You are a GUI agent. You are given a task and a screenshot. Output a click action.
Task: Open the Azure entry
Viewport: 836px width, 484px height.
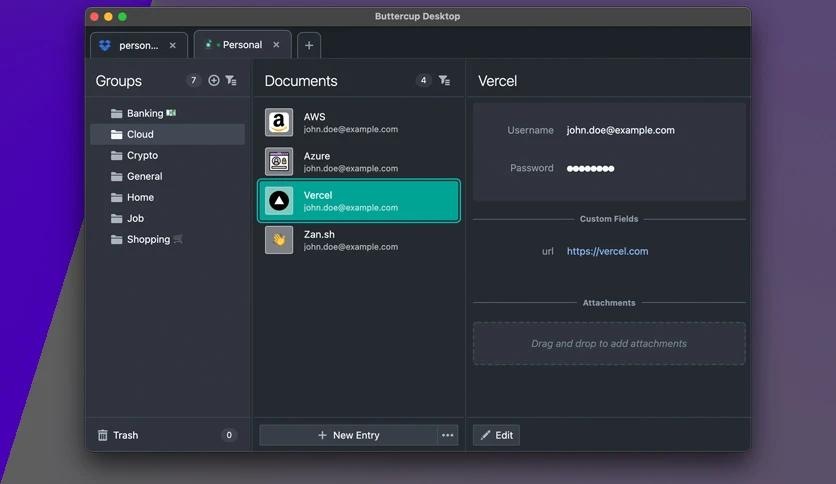pos(359,162)
